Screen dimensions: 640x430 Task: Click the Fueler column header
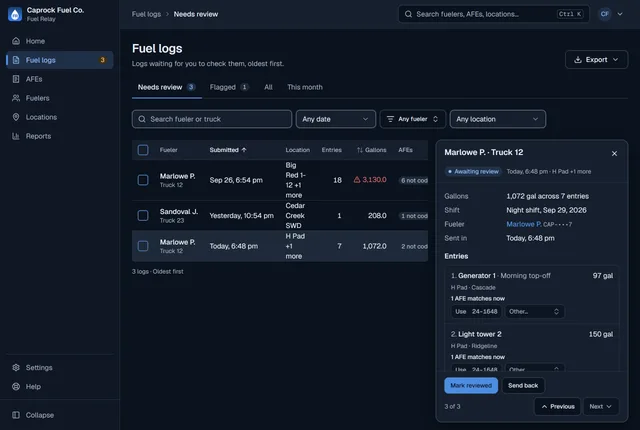tap(169, 150)
